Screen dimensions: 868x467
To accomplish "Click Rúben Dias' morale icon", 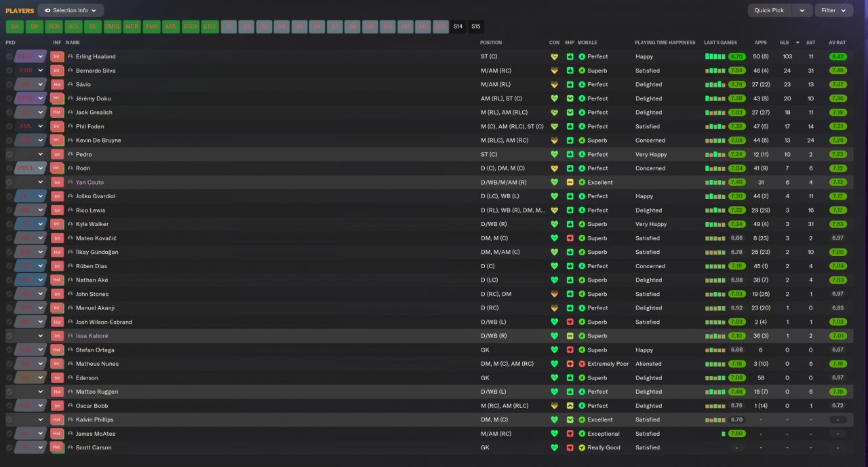I will [582, 266].
